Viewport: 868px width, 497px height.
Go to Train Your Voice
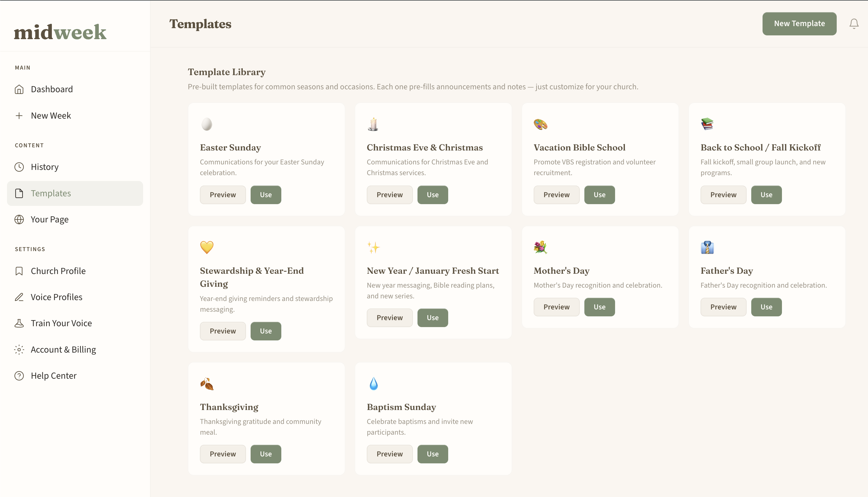click(75, 323)
